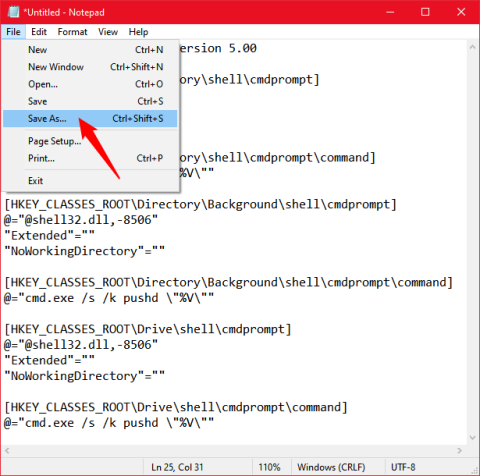Click the vertical scrollbar down arrow
Image resolution: width=480 pixels, height=476 pixels.
(472, 438)
